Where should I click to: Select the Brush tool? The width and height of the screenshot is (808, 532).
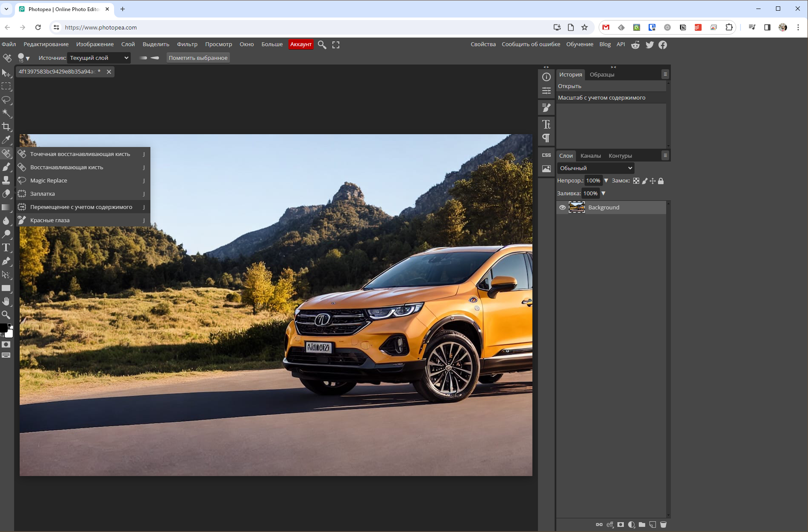[x=6, y=167]
